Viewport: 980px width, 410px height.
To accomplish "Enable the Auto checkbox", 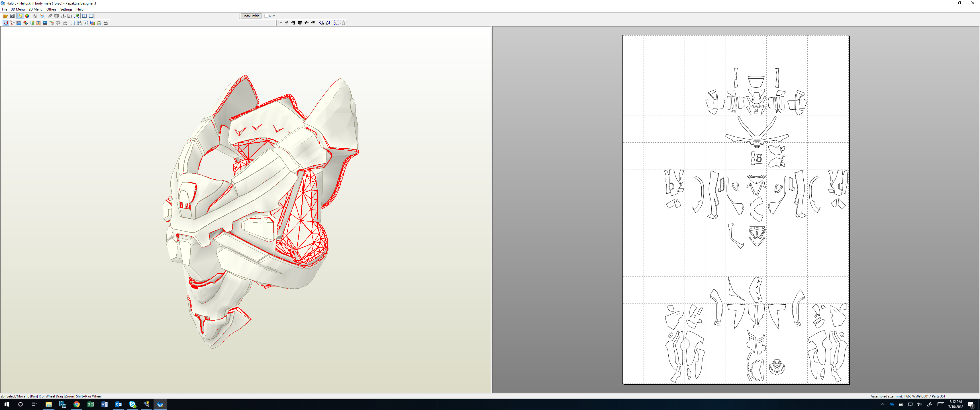I will (266, 16).
